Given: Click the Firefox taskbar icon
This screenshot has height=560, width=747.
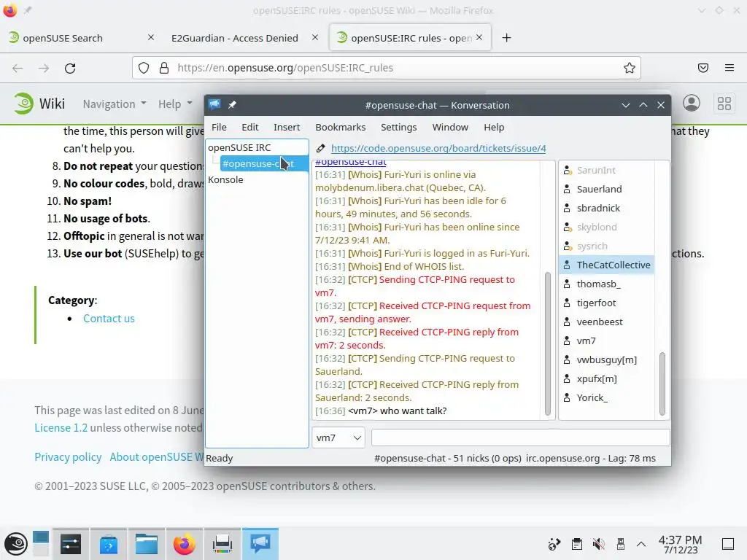Looking at the screenshot, I should (185, 544).
